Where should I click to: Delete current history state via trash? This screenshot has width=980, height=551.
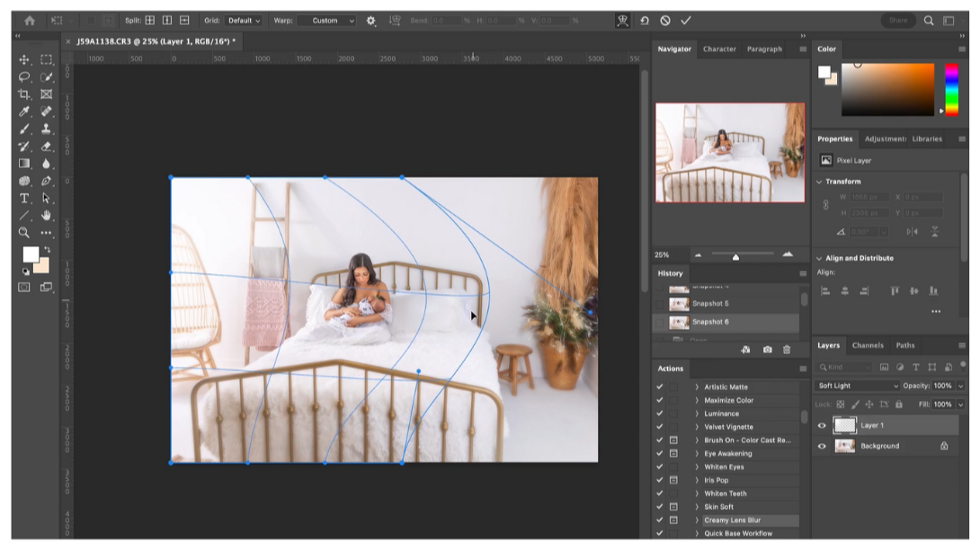pyautogui.click(x=787, y=349)
